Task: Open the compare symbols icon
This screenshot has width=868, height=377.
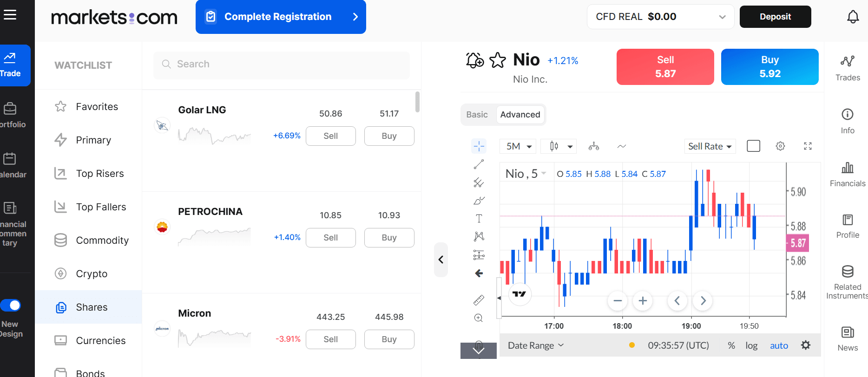Action: click(x=593, y=146)
